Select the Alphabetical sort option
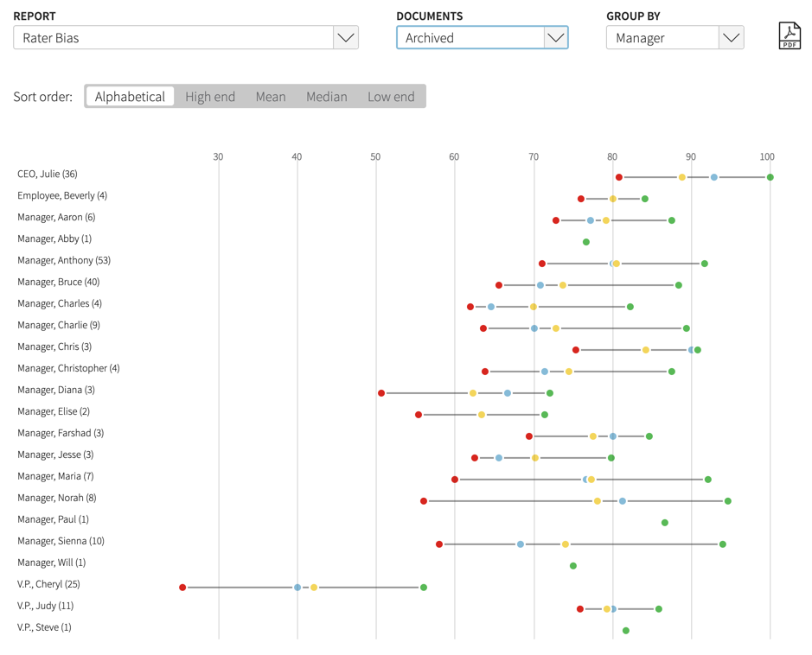 tap(130, 96)
